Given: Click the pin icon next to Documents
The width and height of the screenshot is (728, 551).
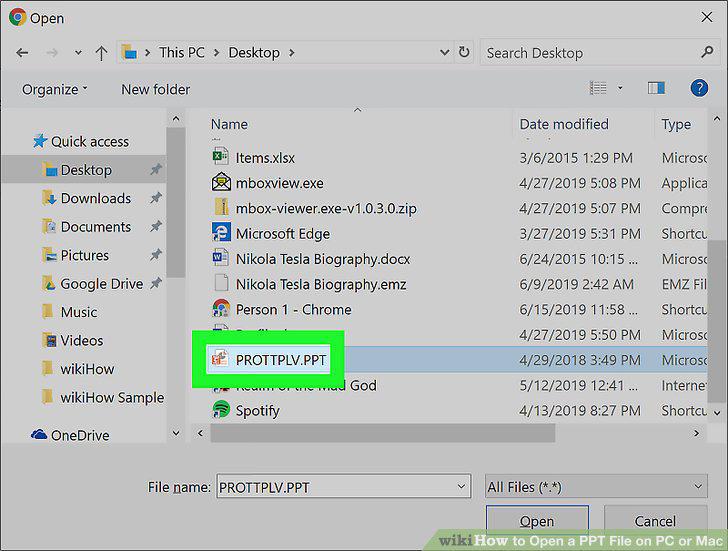Looking at the screenshot, I should [156, 227].
